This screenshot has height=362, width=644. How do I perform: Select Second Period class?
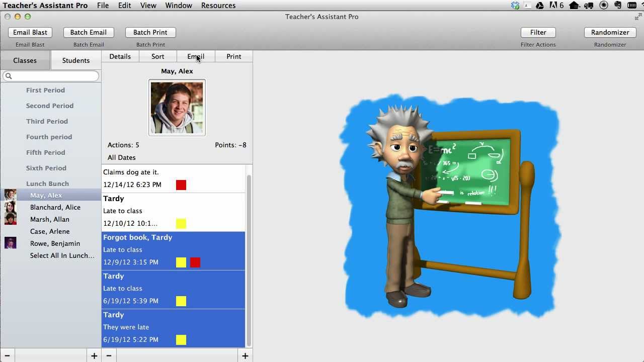(50, 106)
